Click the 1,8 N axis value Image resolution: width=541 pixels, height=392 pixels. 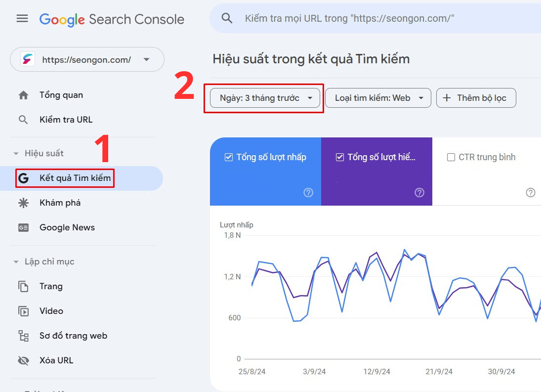tap(233, 235)
